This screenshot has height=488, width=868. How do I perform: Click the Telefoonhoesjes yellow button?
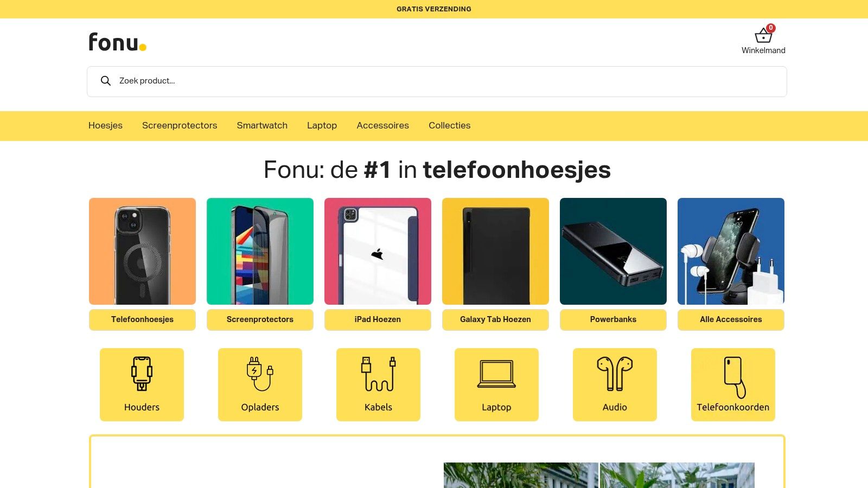[142, 319]
